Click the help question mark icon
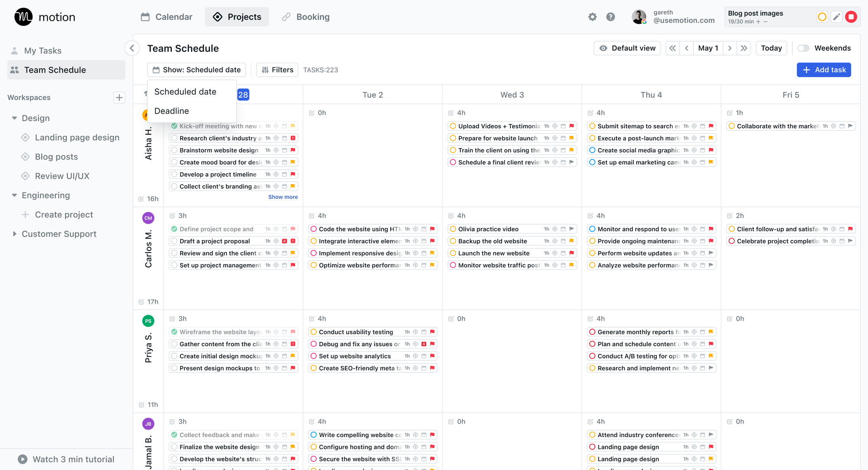Screen dimensions: 868x470 611,17
